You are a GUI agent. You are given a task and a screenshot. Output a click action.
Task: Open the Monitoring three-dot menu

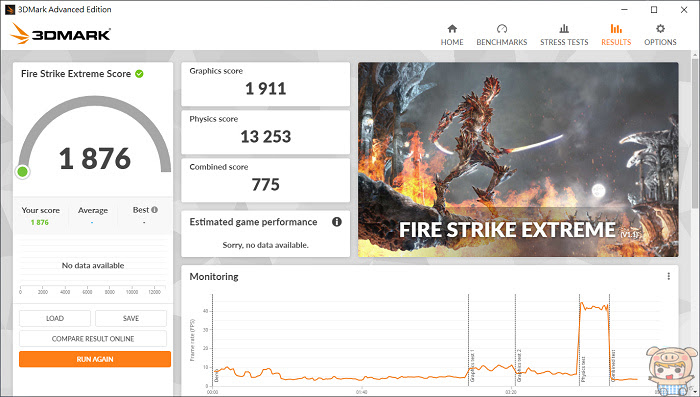[x=668, y=276]
